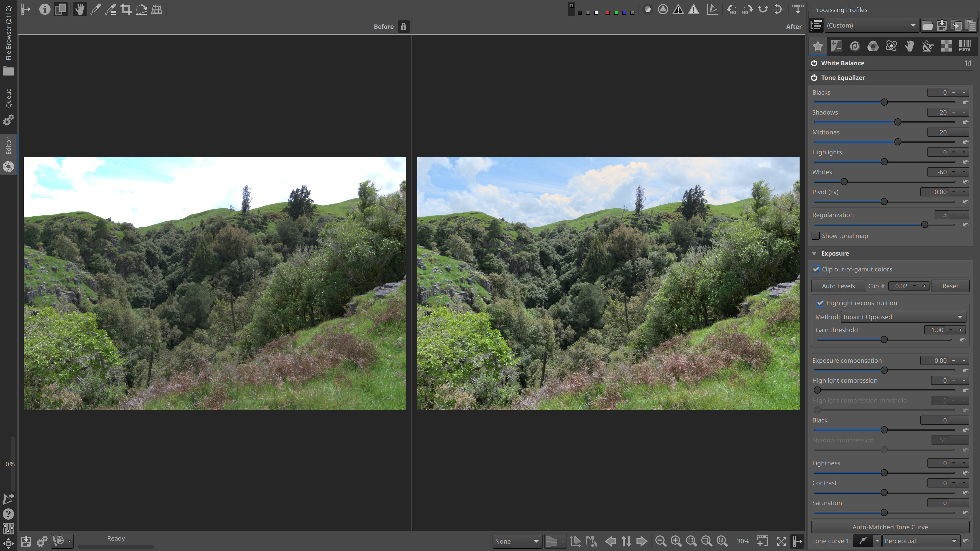The height and width of the screenshot is (551, 980).
Task: Enable Show tonal map checkbox
Action: coord(816,236)
